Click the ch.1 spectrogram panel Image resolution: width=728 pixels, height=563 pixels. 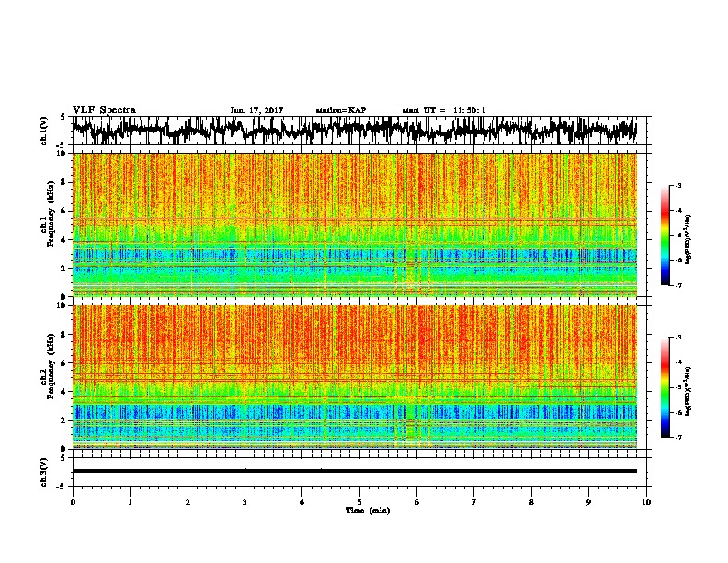(354, 224)
